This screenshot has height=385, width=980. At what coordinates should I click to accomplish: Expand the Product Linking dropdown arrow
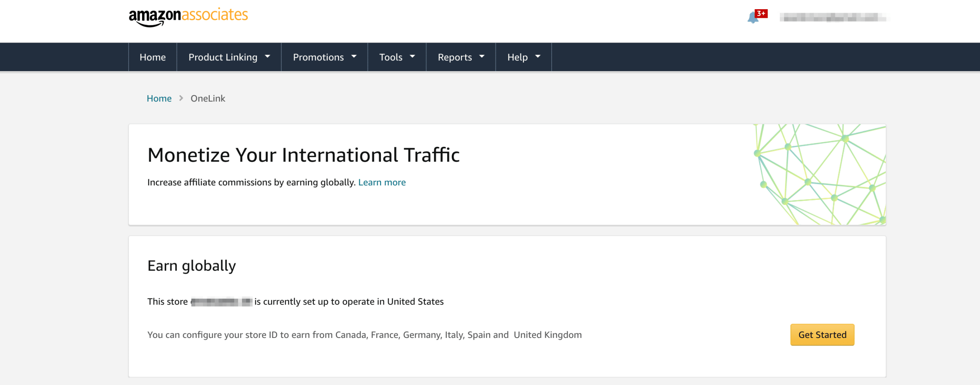(268, 57)
